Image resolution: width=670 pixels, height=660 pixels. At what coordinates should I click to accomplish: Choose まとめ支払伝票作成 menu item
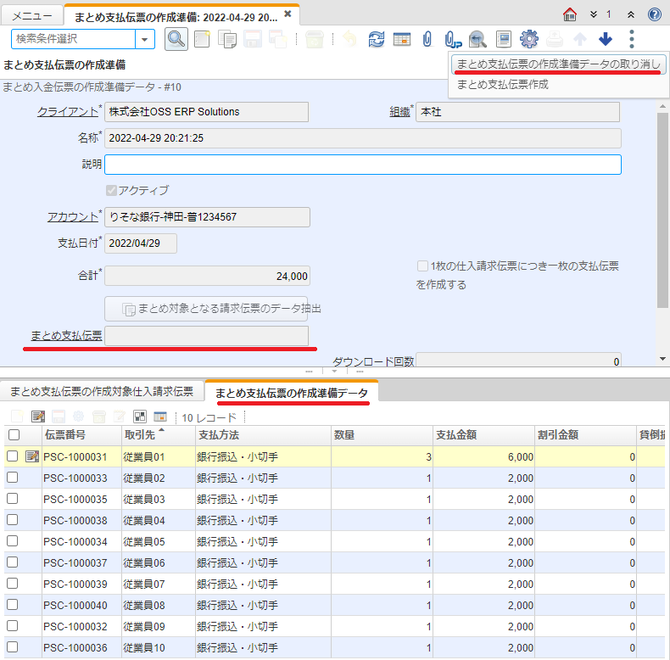point(502,84)
